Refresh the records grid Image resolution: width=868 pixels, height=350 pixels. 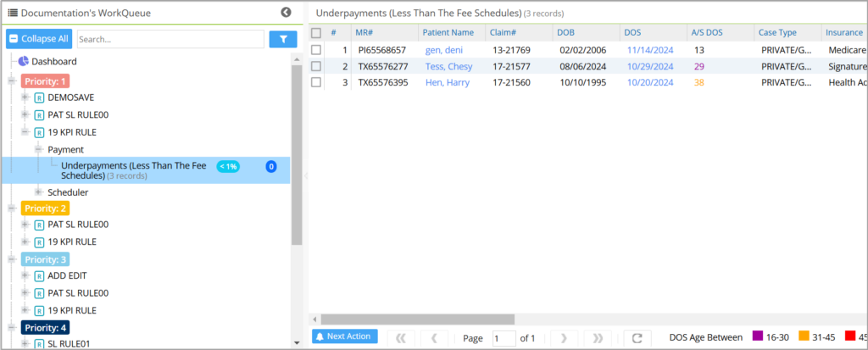pyautogui.click(x=637, y=338)
